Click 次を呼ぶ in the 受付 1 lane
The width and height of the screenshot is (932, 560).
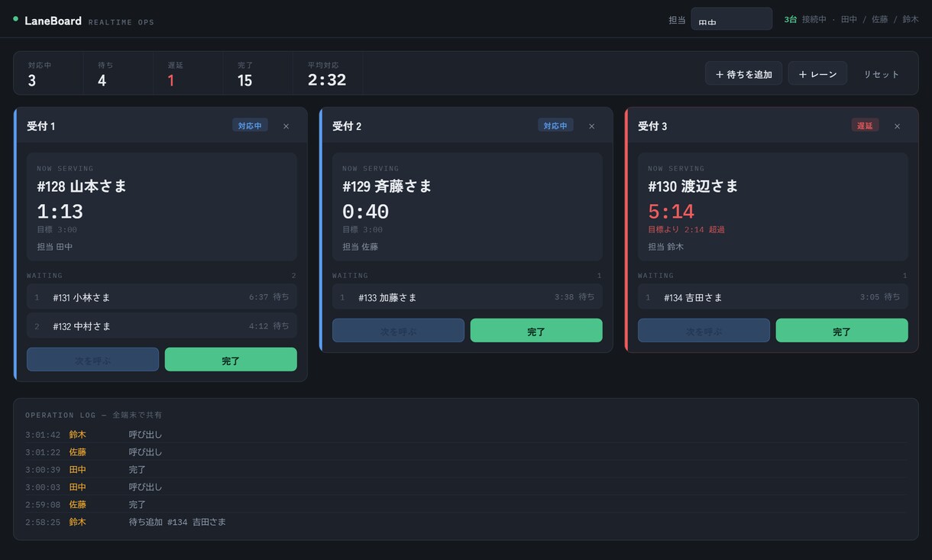92,360
